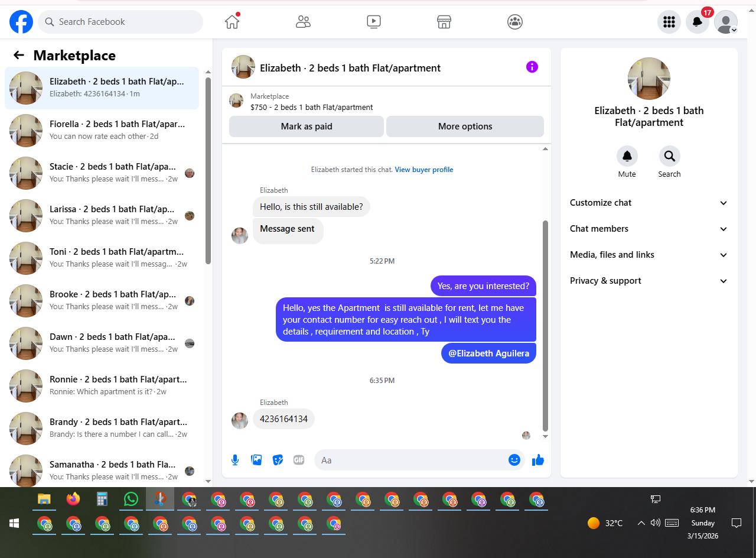Open File Explorer from the taskbar
The height and width of the screenshot is (558, 756).
44,499
